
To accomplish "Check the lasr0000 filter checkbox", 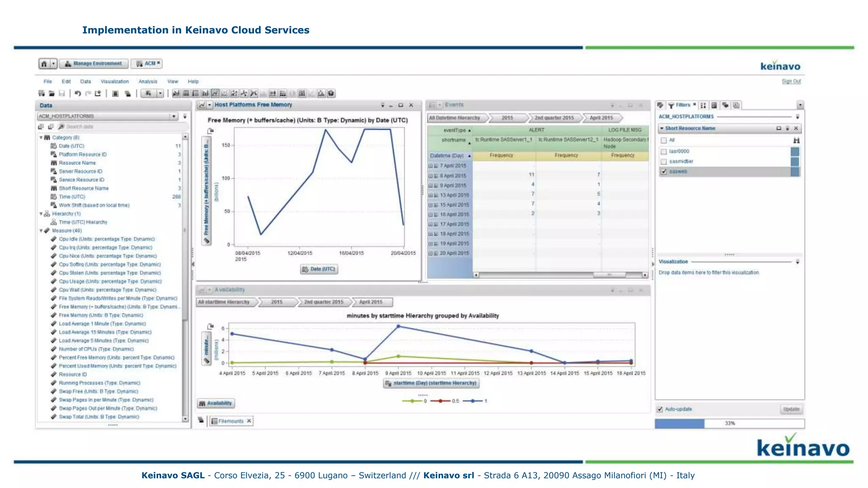I will tap(664, 151).
